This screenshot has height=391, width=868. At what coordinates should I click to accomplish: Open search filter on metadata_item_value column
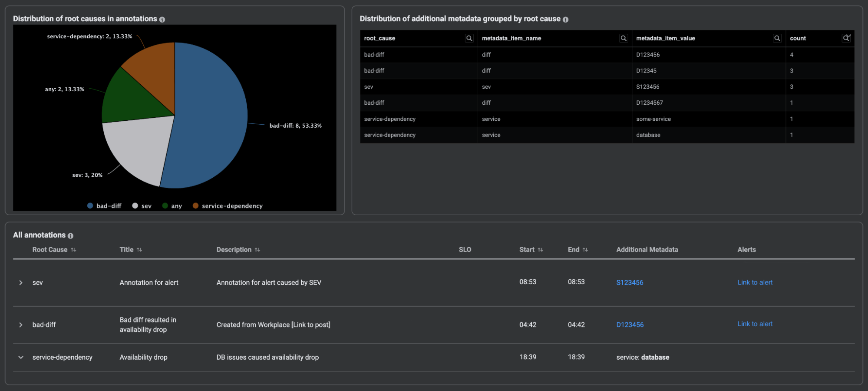(x=777, y=38)
